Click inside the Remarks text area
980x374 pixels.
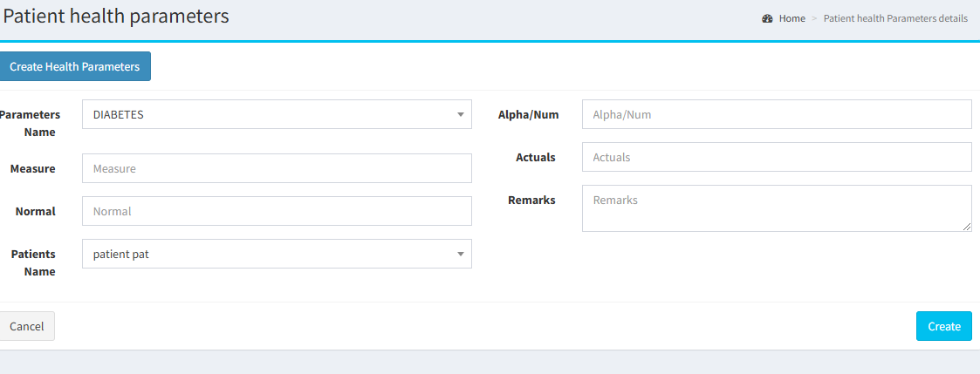(x=777, y=207)
